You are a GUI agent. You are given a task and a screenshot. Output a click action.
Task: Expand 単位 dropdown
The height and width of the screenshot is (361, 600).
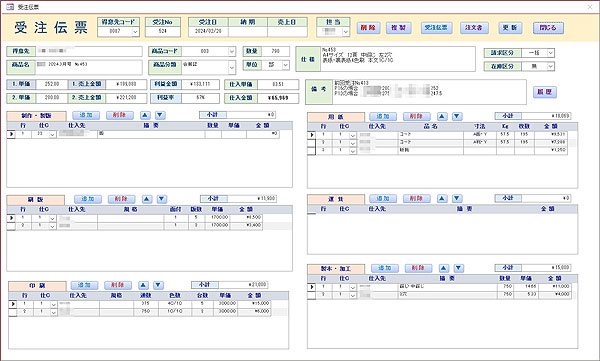click(x=285, y=65)
